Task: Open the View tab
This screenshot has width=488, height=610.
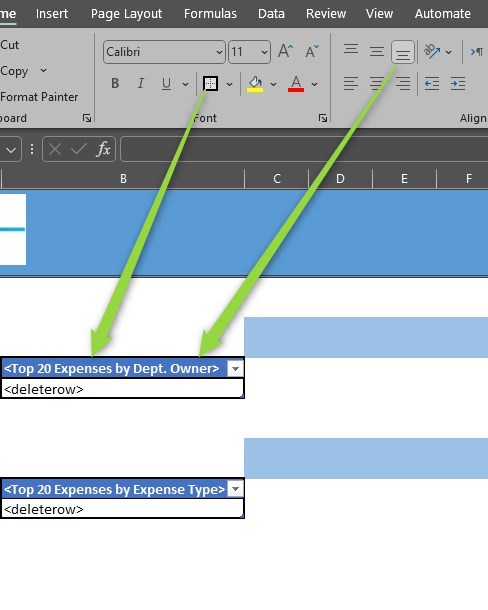Action: (x=379, y=14)
